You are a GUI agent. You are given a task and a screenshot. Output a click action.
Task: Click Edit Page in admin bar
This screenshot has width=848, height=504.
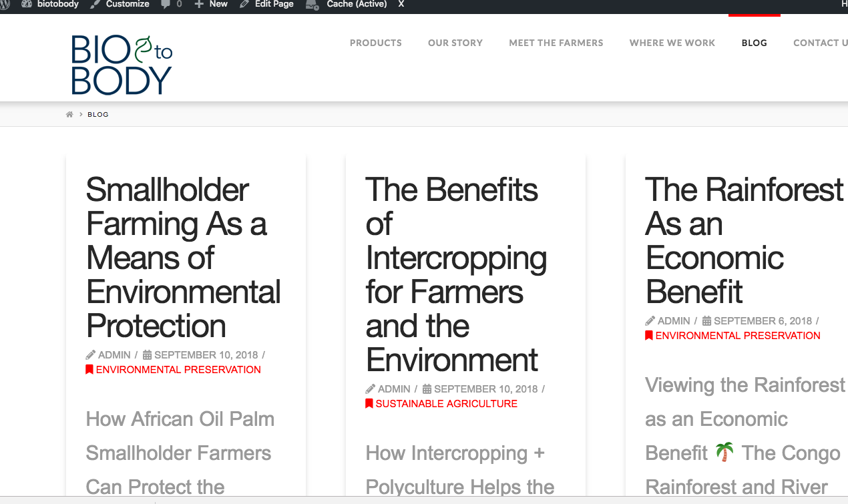[267, 4]
